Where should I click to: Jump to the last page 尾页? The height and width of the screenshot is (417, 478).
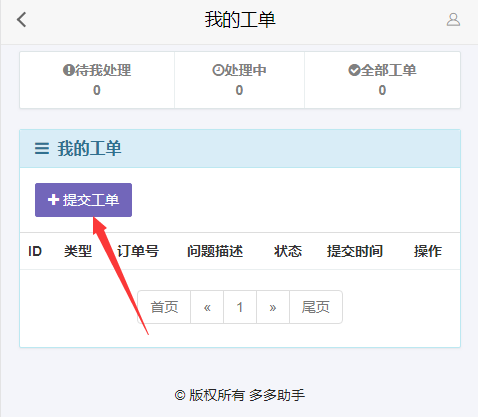(x=316, y=307)
